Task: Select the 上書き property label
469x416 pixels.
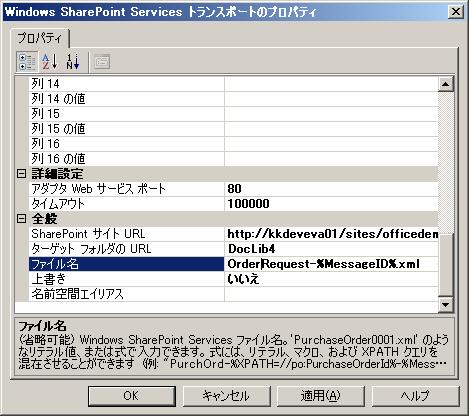Action: (x=127, y=279)
